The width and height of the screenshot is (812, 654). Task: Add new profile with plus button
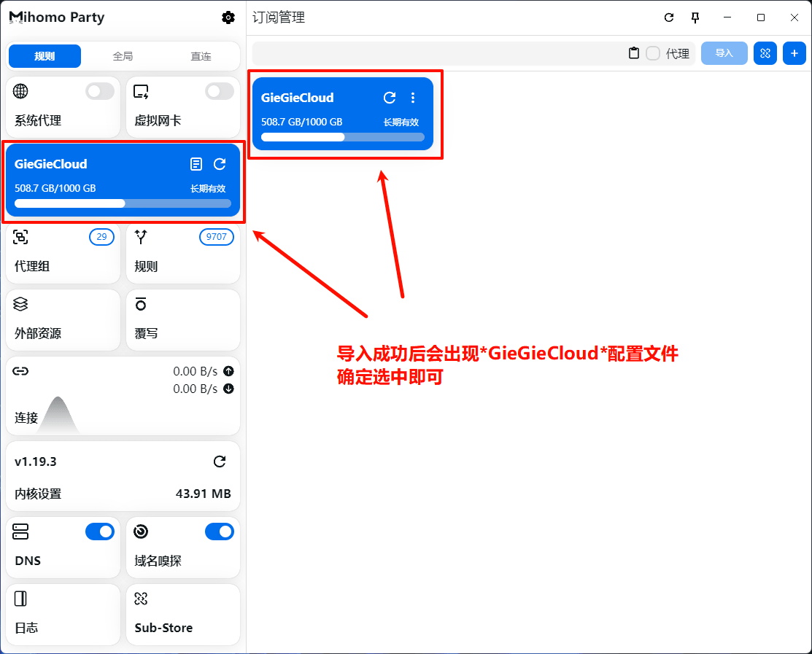tap(794, 53)
